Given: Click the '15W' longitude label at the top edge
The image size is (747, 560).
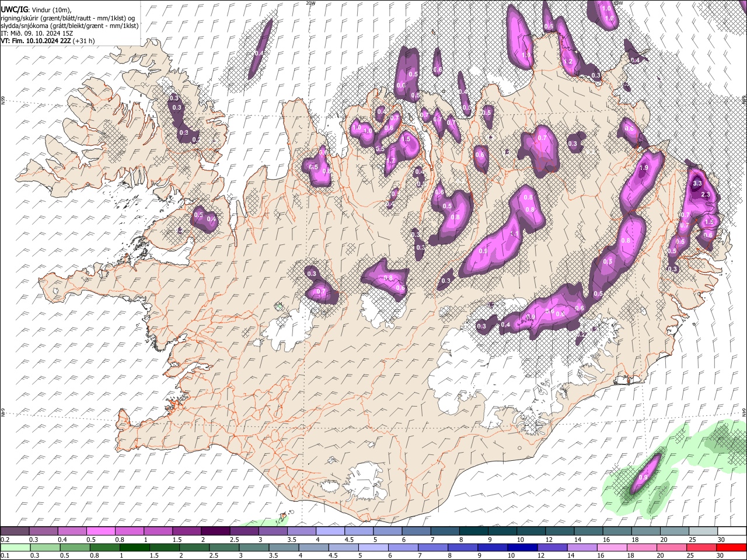Looking at the screenshot, I should [617, 3].
